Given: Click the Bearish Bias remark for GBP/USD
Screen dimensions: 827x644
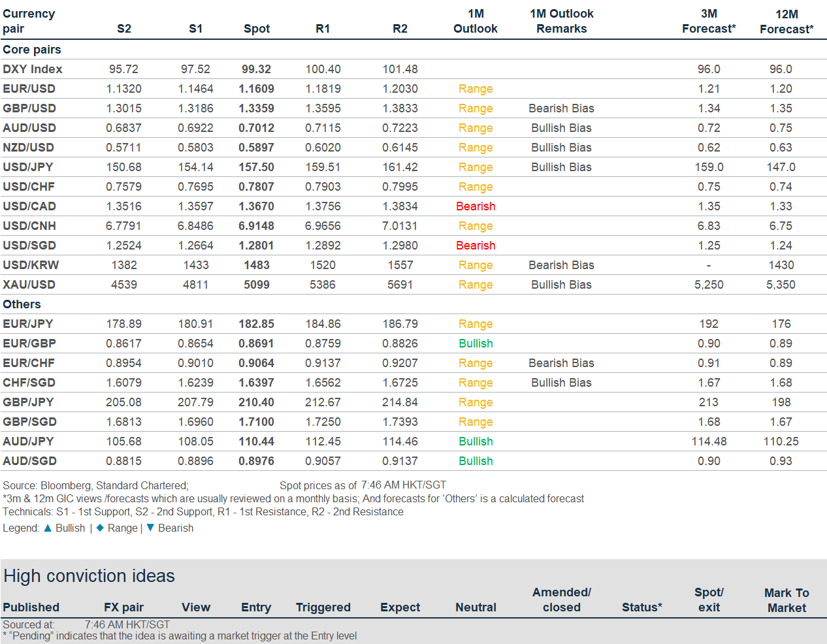Looking at the screenshot, I should (x=561, y=108).
